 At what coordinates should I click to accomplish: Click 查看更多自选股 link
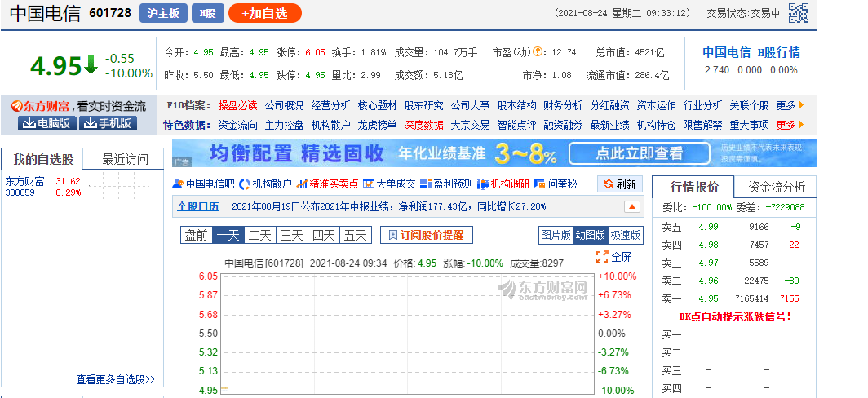[116, 380]
